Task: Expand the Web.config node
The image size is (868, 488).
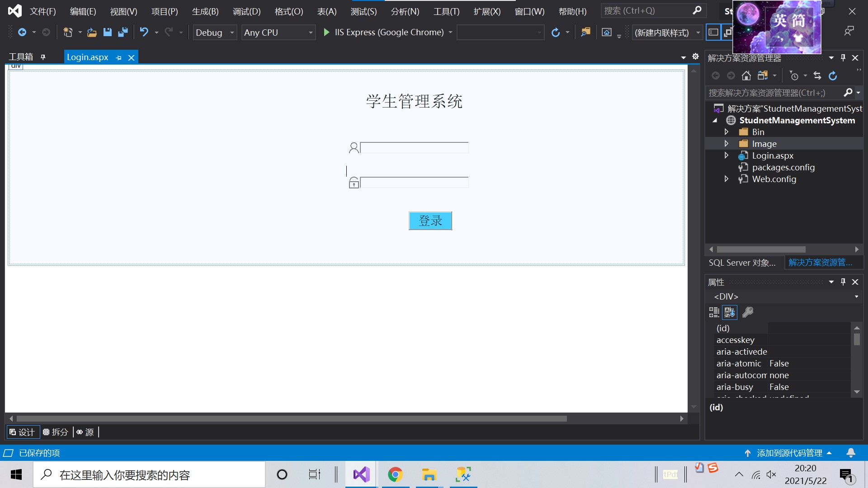Action: point(726,179)
